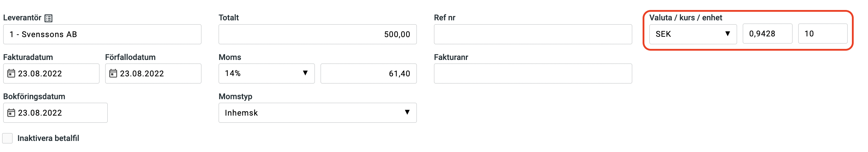The image size is (868, 152).
Task: Click into the empty Ref nr field
Action: point(533,34)
